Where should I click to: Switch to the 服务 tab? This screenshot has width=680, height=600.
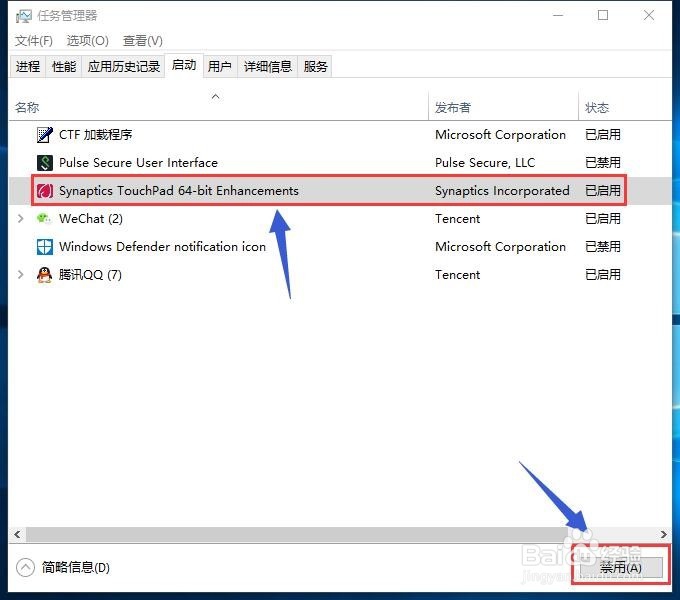pyautogui.click(x=315, y=66)
